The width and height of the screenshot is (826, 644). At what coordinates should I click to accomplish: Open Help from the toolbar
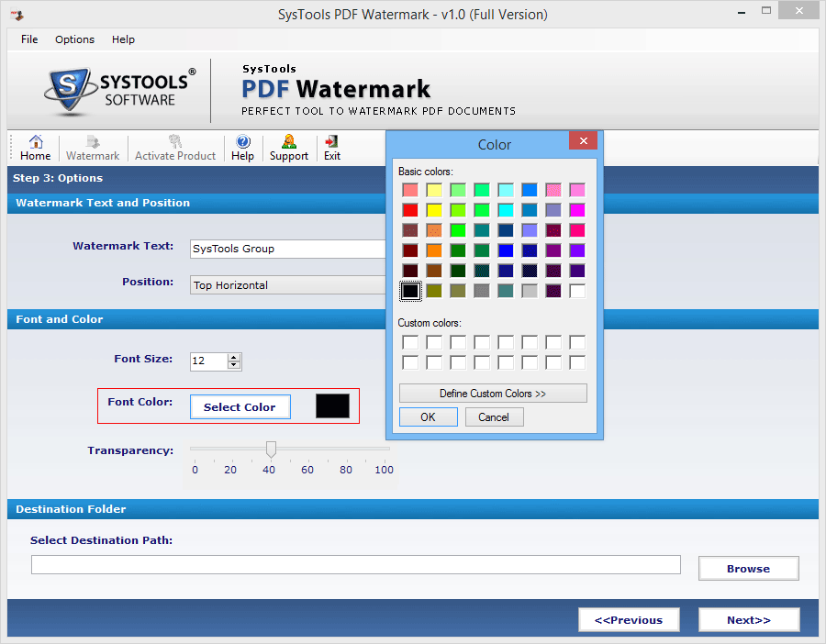243,148
